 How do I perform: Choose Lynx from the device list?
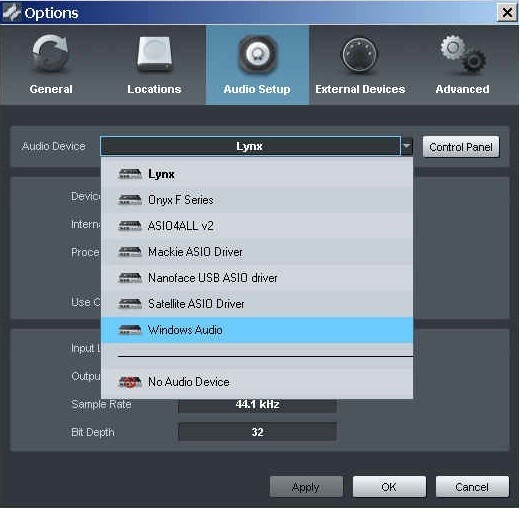tap(257, 174)
